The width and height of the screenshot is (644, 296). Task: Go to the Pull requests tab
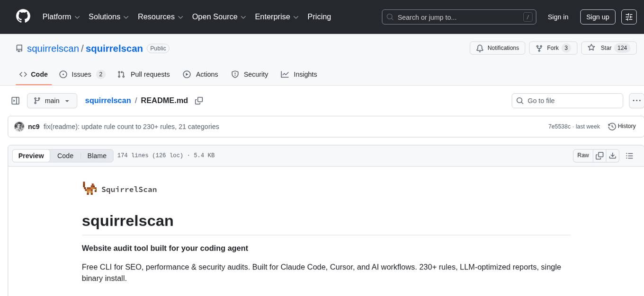coord(143,74)
